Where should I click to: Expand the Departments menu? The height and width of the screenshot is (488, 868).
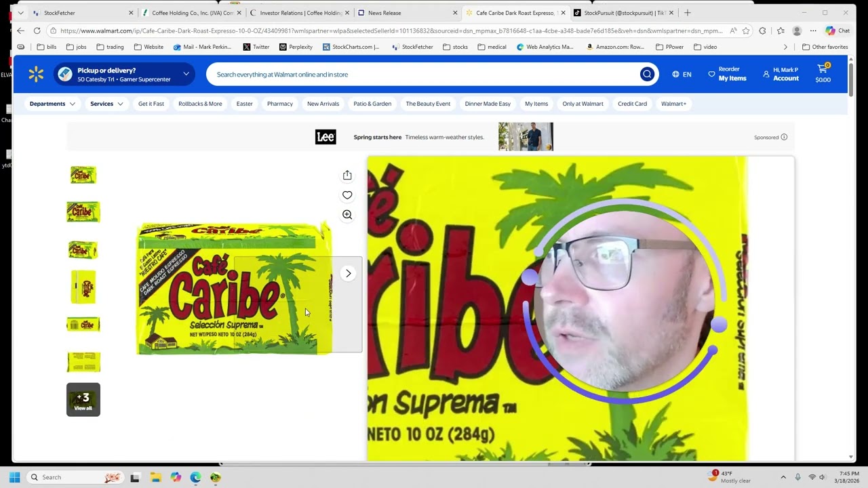pos(52,104)
